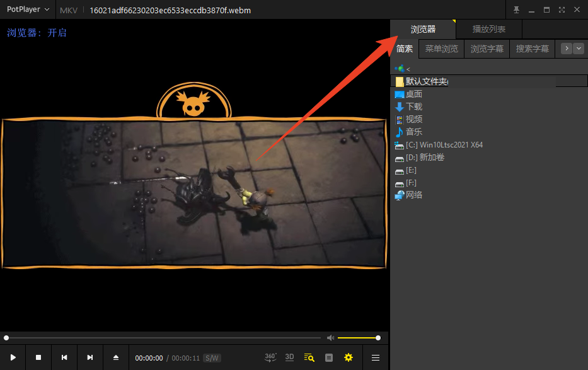The width and height of the screenshot is (588, 370).
Task: Enable 360° video mode
Action: (x=270, y=357)
